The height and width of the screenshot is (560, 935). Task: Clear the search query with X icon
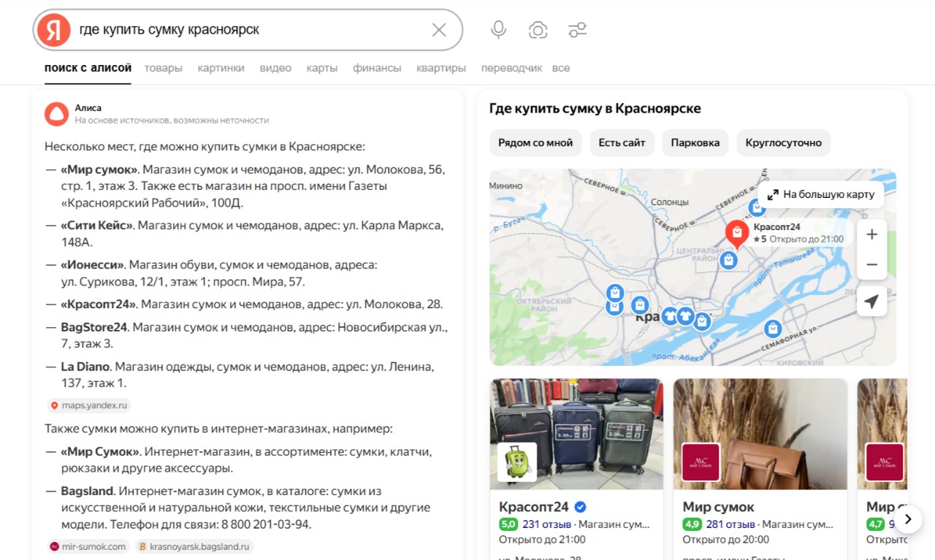(x=439, y=30)
